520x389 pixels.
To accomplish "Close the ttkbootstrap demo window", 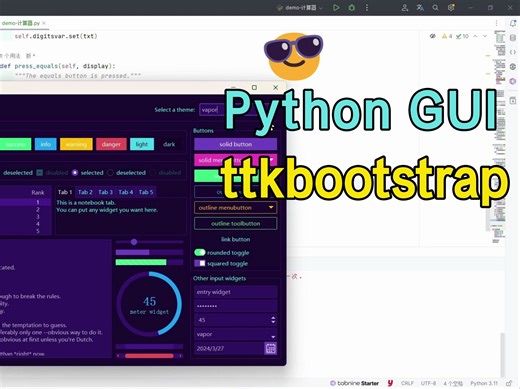I will click(x=275, y=87).
